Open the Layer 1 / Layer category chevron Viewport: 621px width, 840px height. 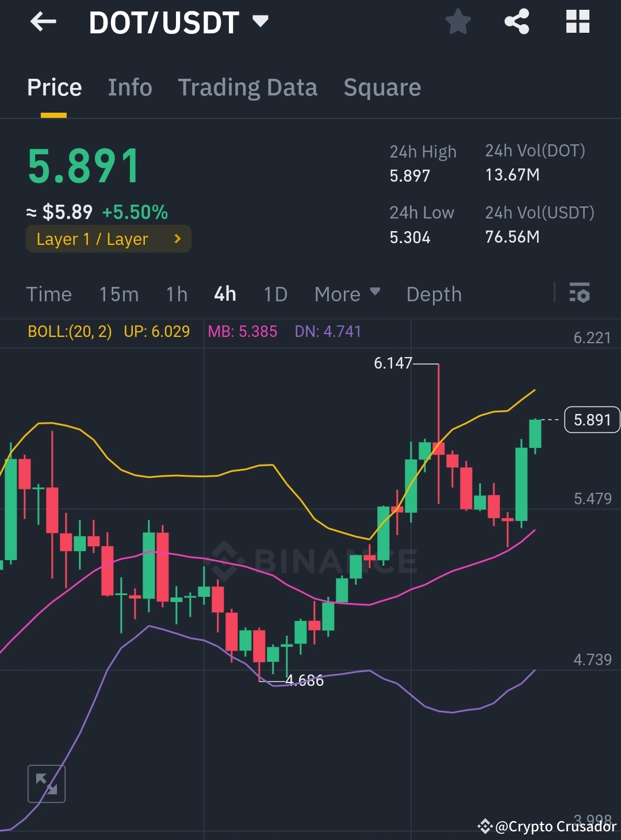point(177,239)
